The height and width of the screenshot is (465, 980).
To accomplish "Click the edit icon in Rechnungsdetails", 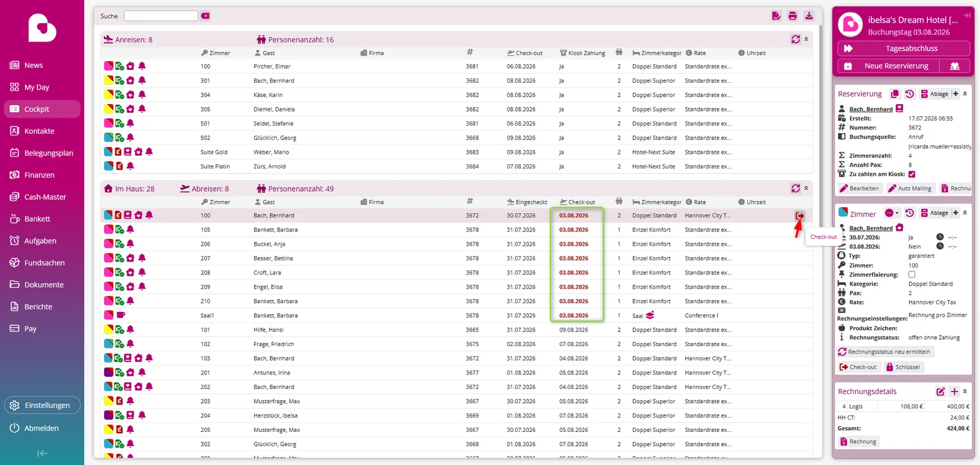I will point(941,391).
